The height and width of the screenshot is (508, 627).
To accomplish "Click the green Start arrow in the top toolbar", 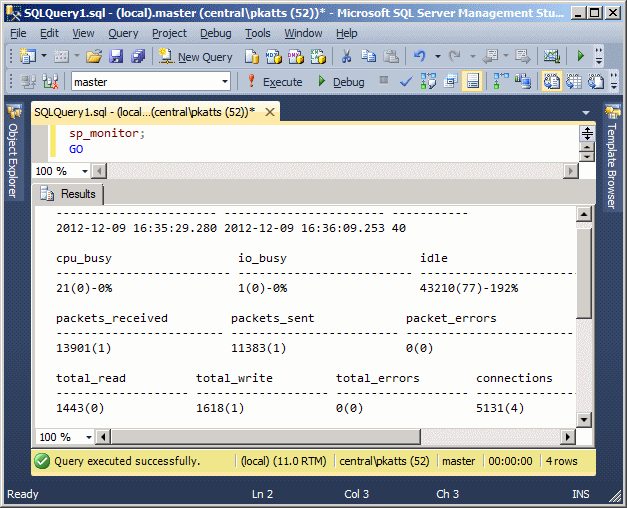I will pyautogui.click(x=581, y=56).
